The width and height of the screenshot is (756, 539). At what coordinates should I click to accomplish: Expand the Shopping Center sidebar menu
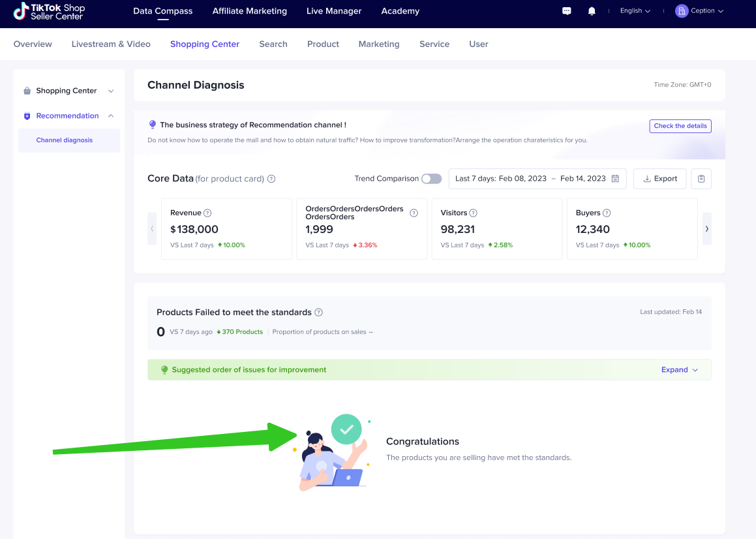click(111, 91)
